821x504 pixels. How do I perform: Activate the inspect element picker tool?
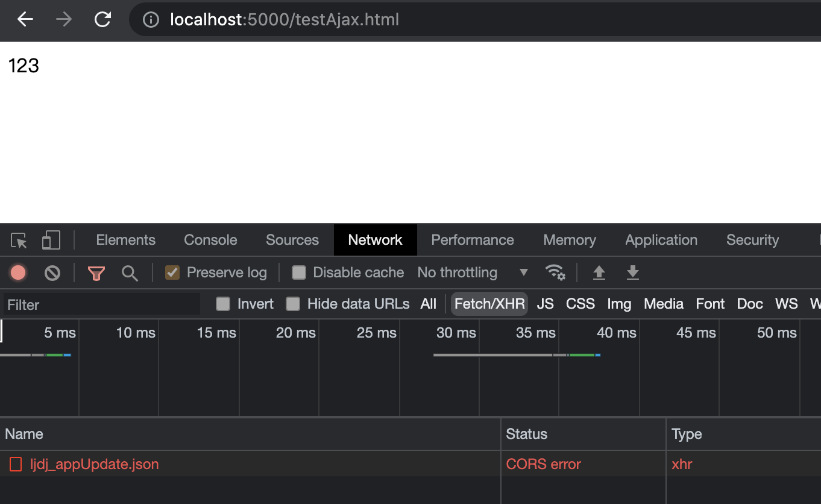point(19,241)
